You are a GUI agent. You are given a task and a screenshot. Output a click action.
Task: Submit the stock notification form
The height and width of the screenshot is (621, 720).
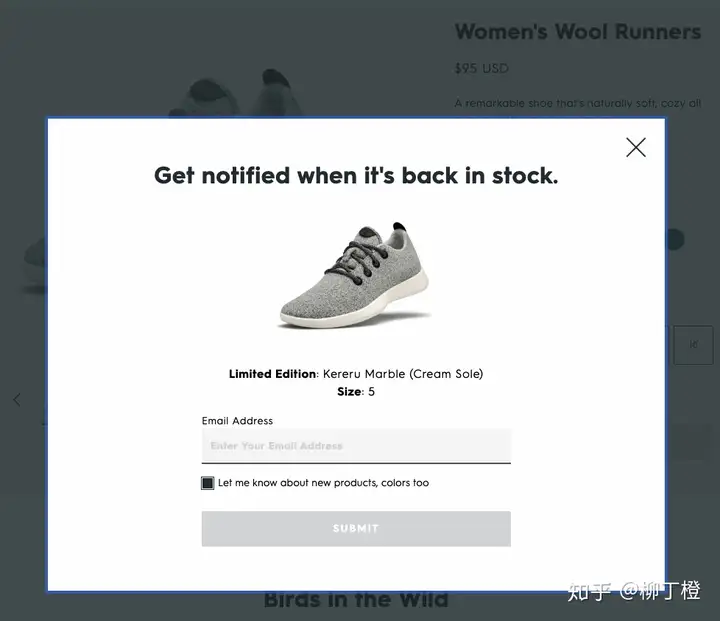tap(356, 529)
